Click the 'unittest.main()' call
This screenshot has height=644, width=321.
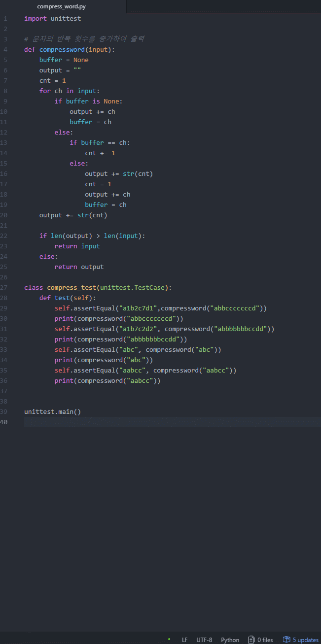(x=52, y=412)
